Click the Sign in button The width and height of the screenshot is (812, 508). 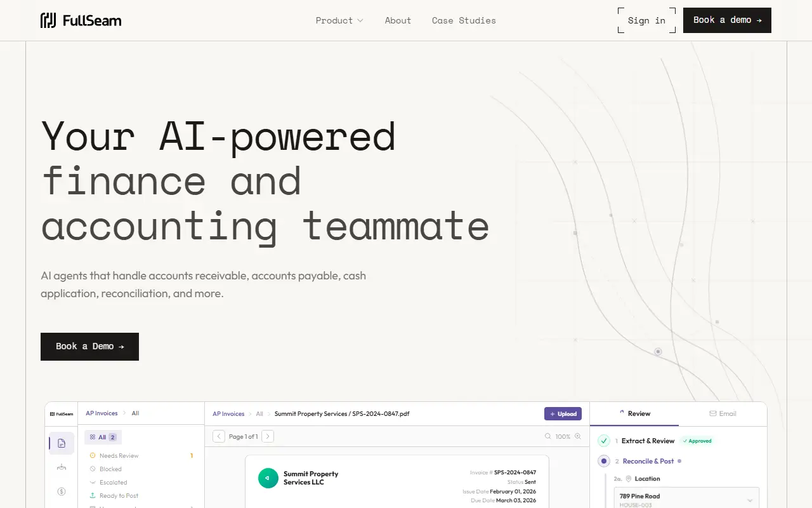pyautogui.click(x=646, y=20)
